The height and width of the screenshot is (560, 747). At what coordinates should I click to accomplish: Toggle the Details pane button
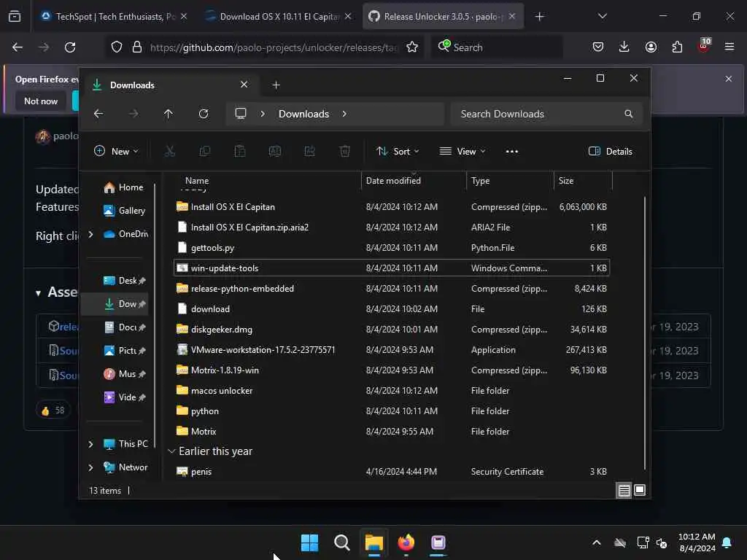click(x=611, y=152)
